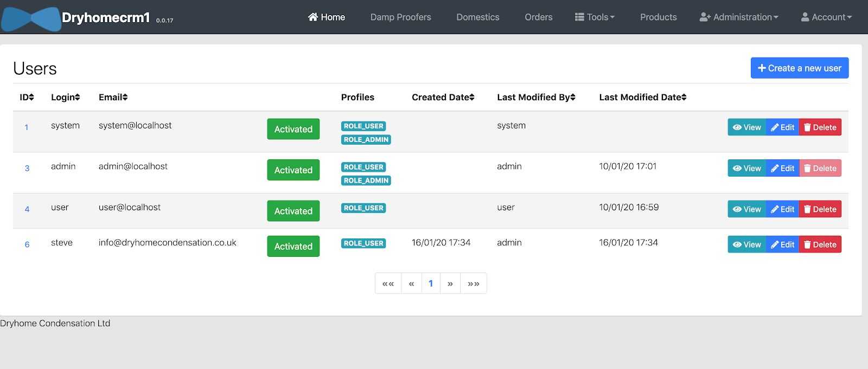This screenshot has width=868, height=369.
Task: Edit the admin user row
Action: coord(782,169)
